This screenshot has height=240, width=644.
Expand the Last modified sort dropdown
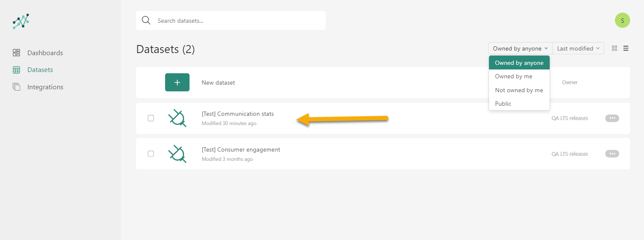click(578, 48)
